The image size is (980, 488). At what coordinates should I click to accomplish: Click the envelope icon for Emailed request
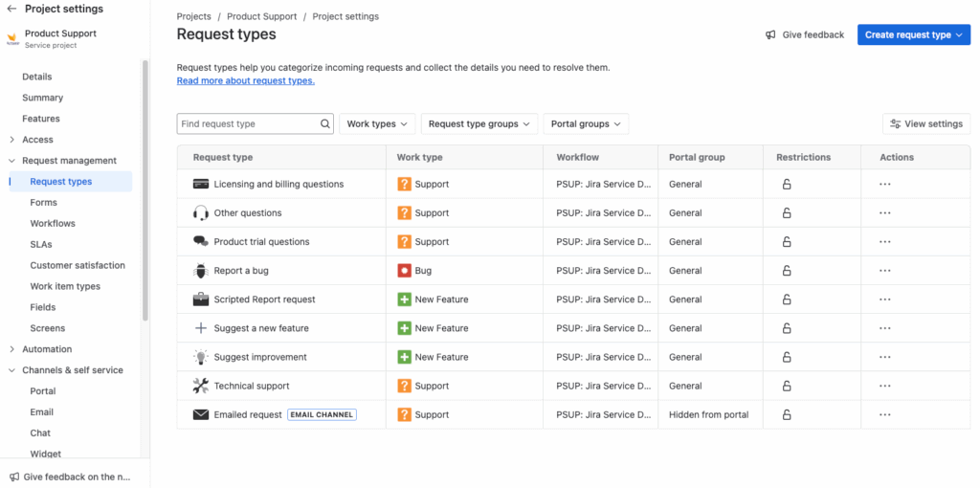click(201, 415)
